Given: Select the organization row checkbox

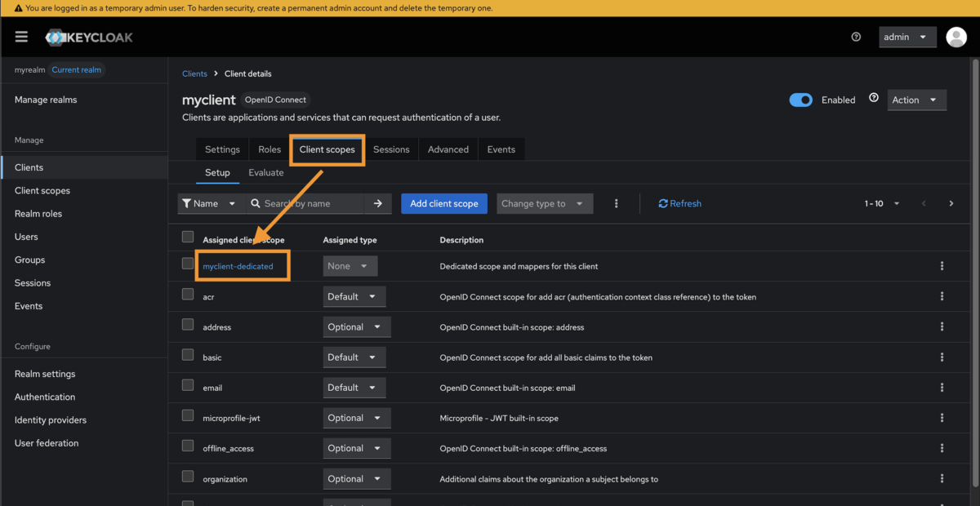Looking at the screenshot, I should click(188, 476).
